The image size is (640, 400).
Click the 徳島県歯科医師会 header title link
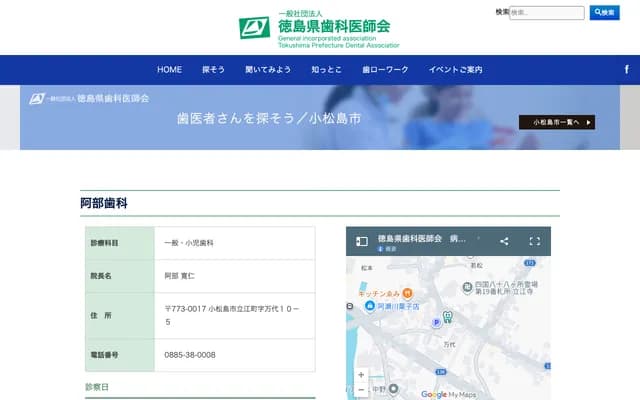click(x=334, y=27)
